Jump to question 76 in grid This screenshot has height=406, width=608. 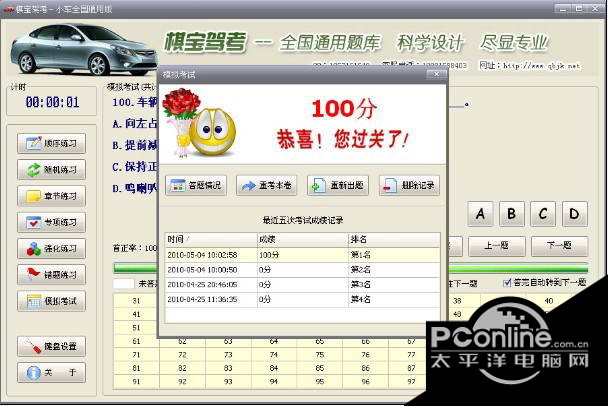365,355
